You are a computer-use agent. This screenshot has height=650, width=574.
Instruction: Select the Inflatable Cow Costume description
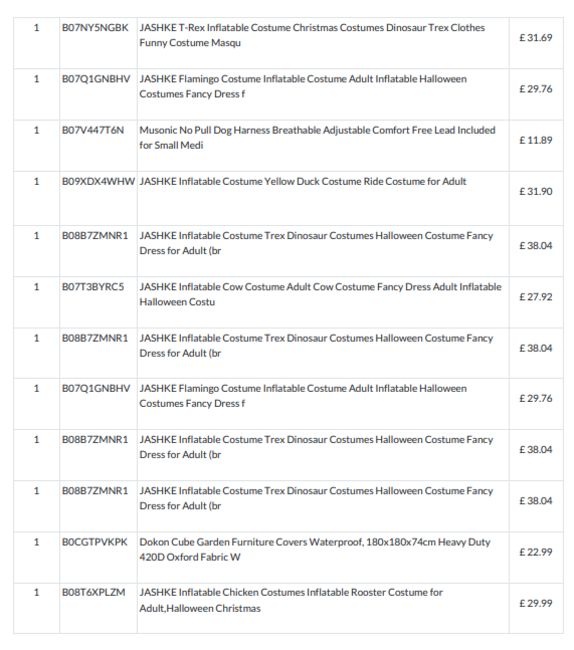click(x=320, y=294)
